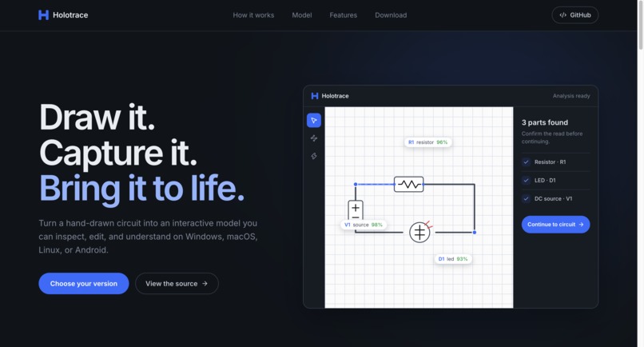Click the Continue to circuit button
The image size is (644, 347).
pos(555,225)
